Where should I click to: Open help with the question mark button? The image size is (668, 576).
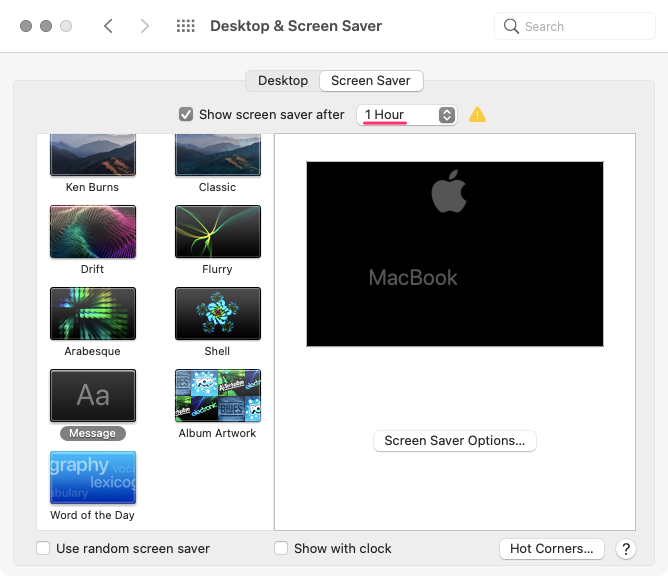tap(625, 549)
